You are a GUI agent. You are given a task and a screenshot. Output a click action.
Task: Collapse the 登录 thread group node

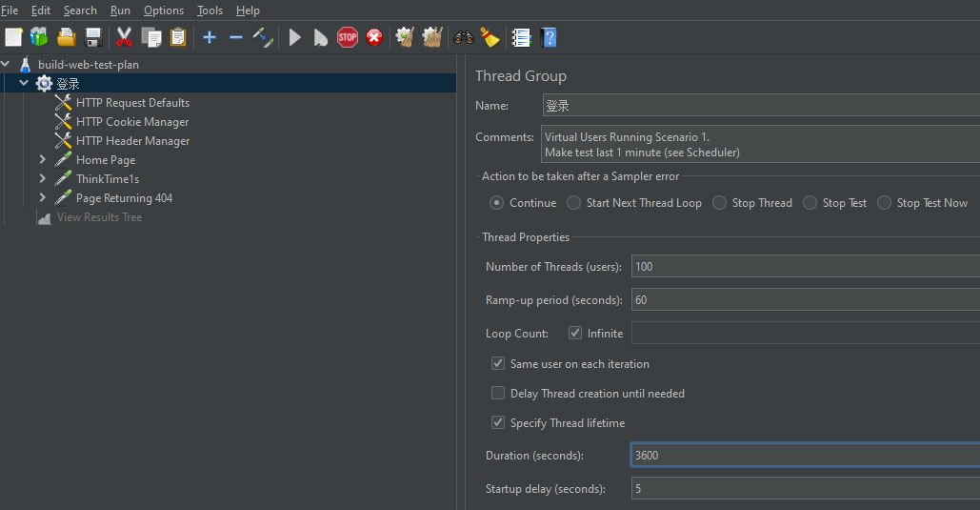[24, 83]
